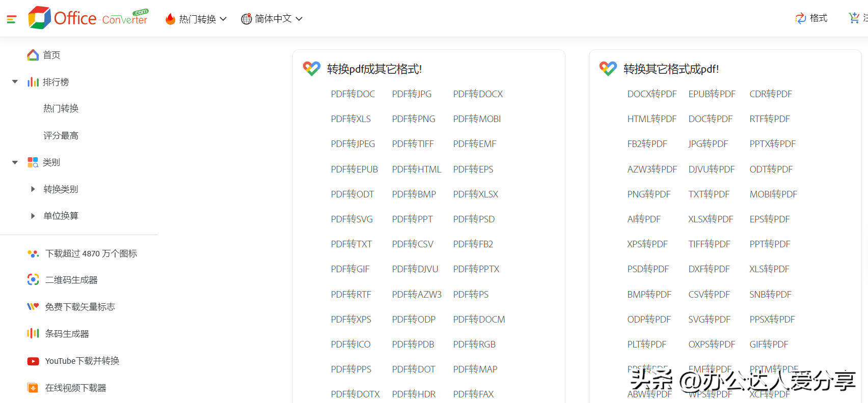Click the flame icon beside 热门转换
Viewport: 868px width, 403px height.
171,19
